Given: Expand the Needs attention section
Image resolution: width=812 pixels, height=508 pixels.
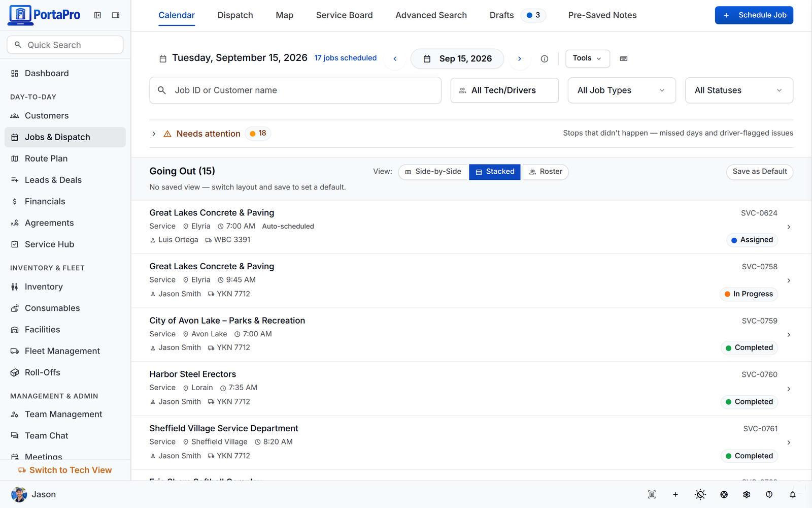Looking at the screenshot, I should 154,134.
